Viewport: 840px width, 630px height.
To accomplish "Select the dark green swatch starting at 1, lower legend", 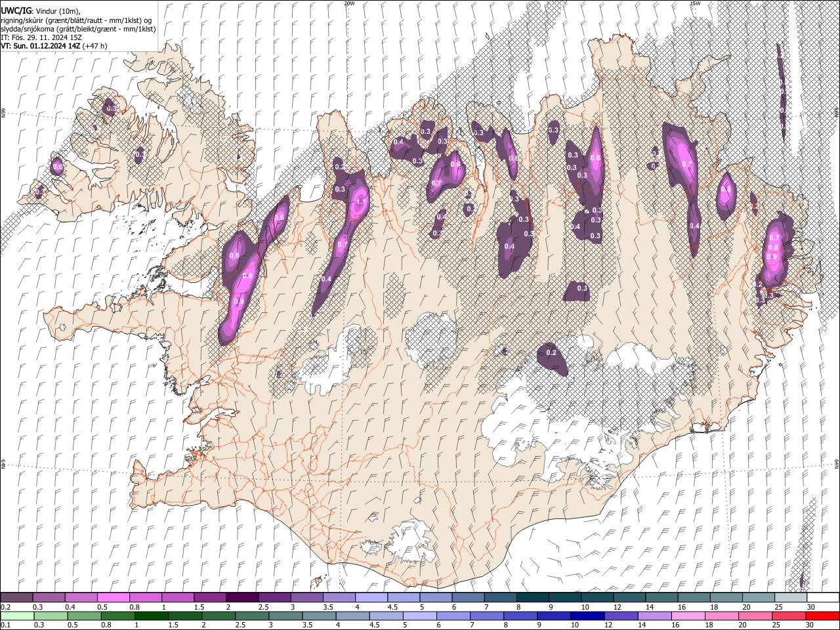I will pos(152,616).
